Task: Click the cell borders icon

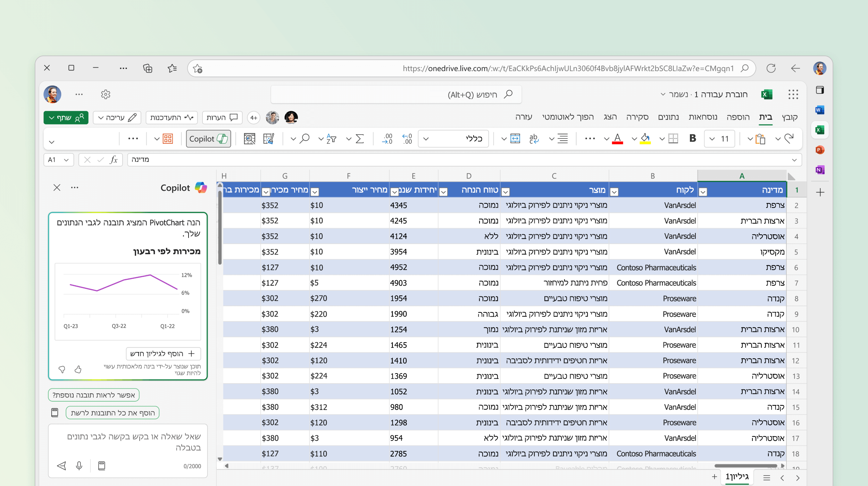Action: (x=673, y=139)
